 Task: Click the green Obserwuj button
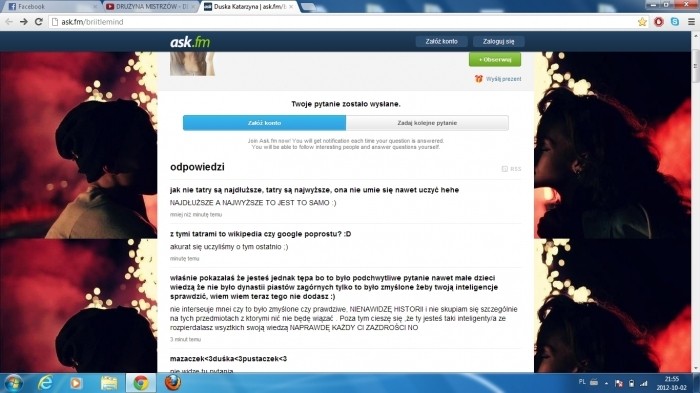click(x=495, y=59)
